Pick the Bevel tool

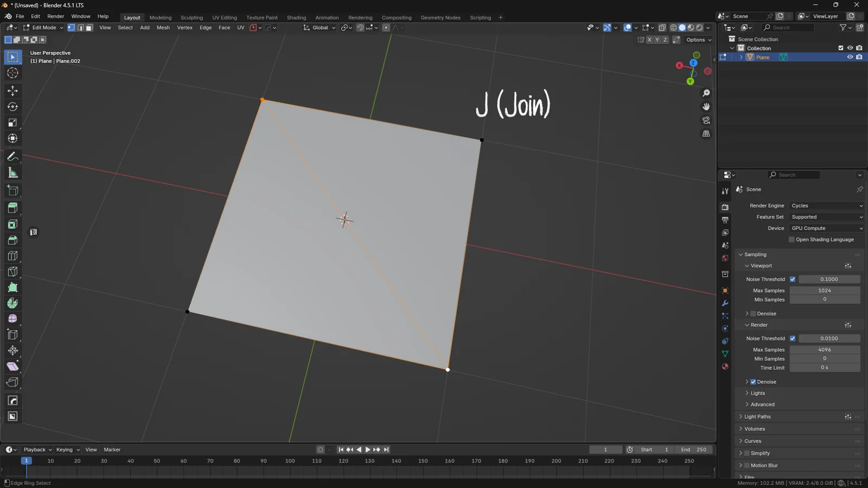tap(12, 240)
